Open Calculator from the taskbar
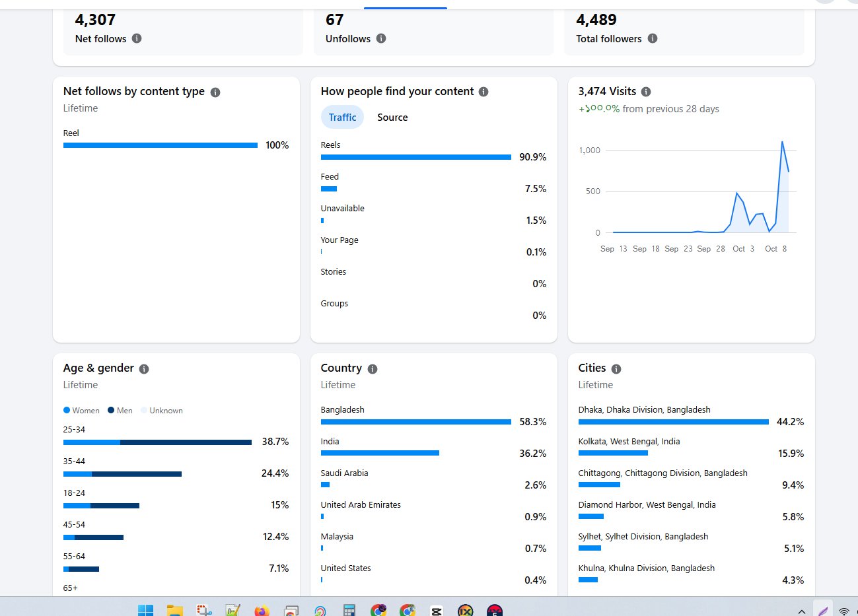 (349, 610)
